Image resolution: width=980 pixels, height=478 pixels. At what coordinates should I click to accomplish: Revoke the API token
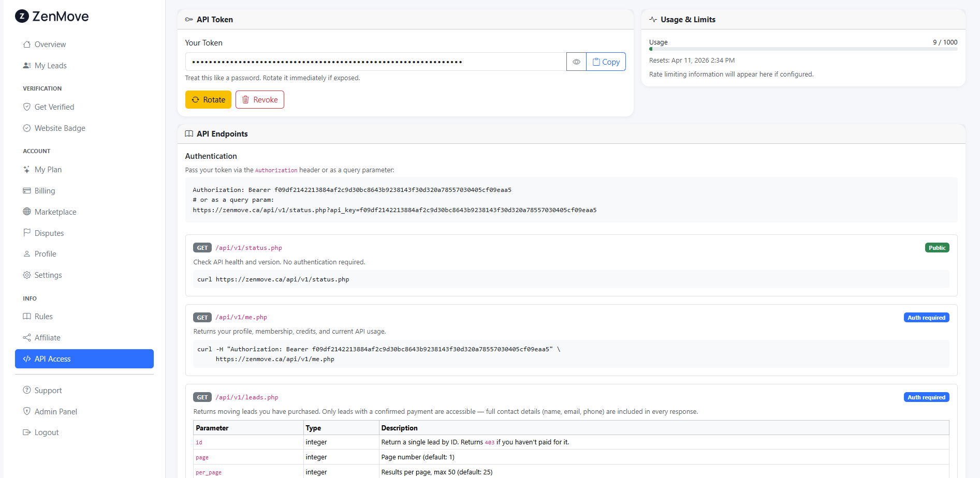coord(260,100)
